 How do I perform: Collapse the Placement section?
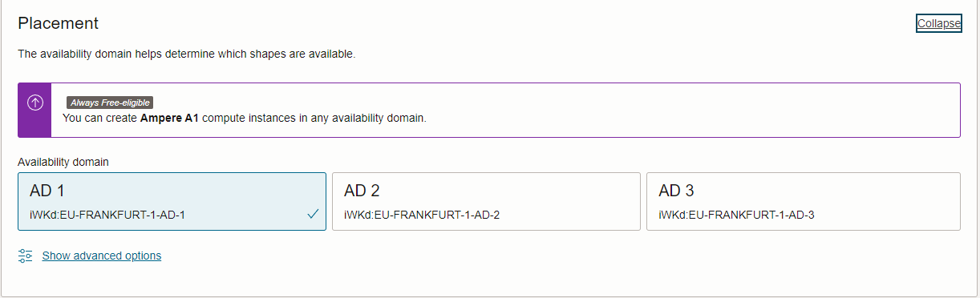[938, 23]
